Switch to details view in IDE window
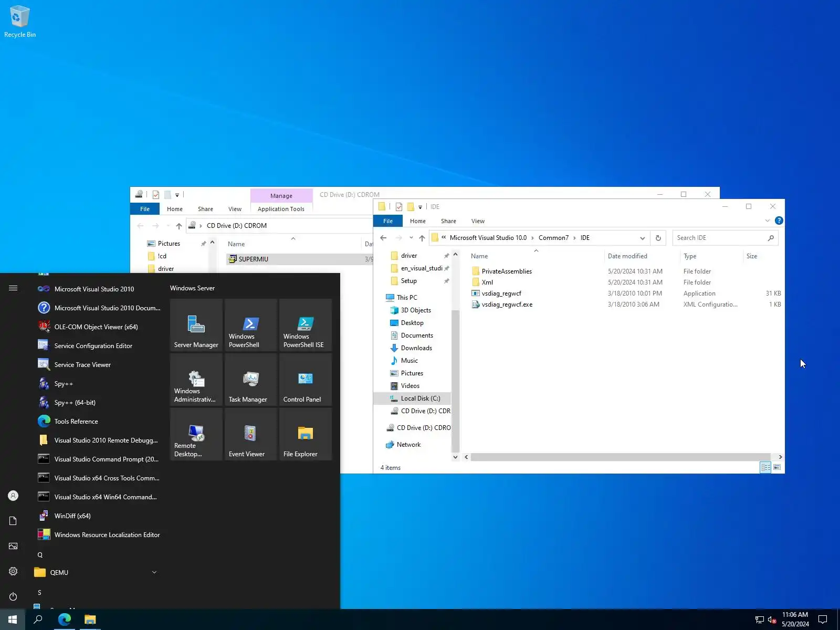The image size is (840, 630). (x=766, y=467)
